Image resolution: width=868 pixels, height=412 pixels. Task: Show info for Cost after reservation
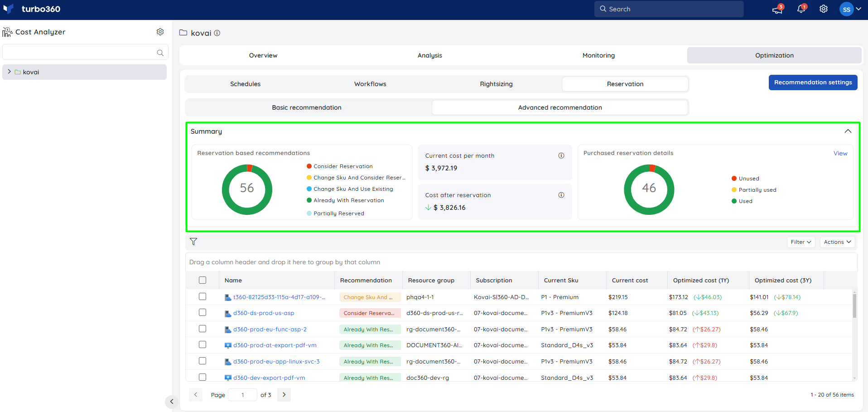[561, 195]
